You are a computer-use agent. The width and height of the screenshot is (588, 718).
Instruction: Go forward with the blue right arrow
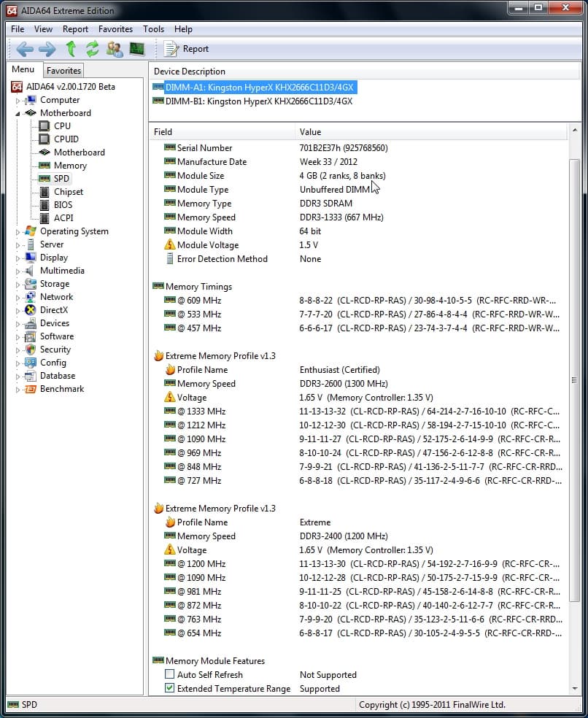pyautogui.click(x=47, y=49)
